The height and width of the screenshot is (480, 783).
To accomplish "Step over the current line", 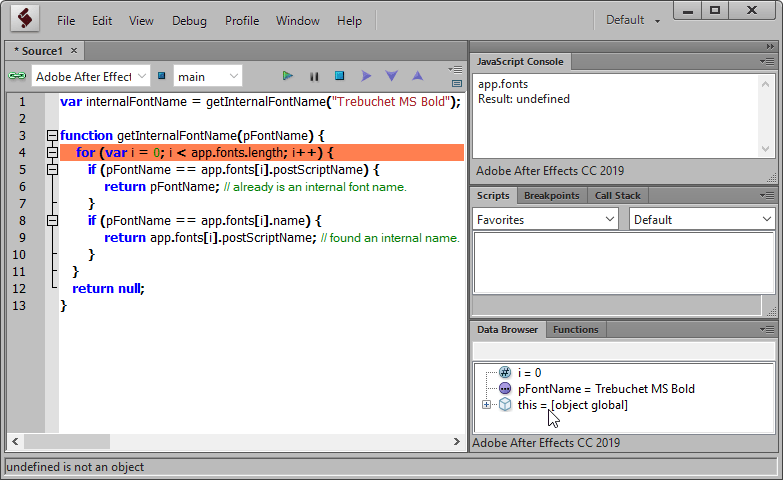I will click(x=366, y=76).
